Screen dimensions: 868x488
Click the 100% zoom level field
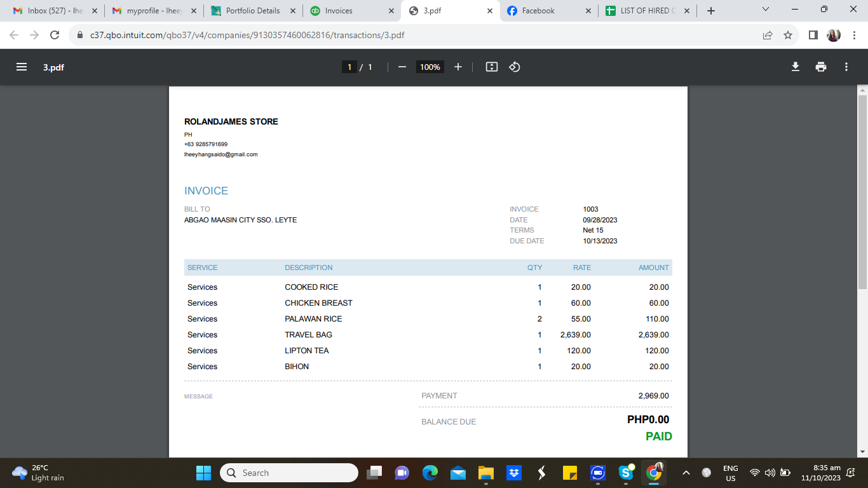point(430,67)
